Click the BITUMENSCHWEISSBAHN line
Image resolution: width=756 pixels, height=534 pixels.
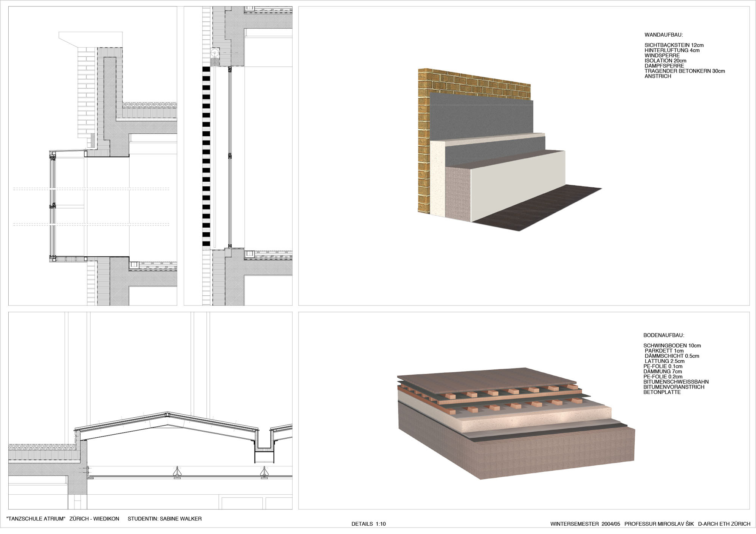(x=676, y=382)
